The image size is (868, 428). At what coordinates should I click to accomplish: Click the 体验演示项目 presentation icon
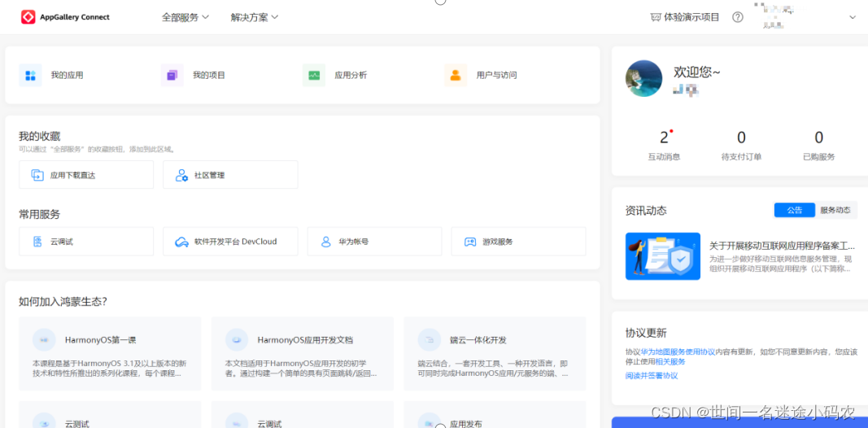pos(656,17)
